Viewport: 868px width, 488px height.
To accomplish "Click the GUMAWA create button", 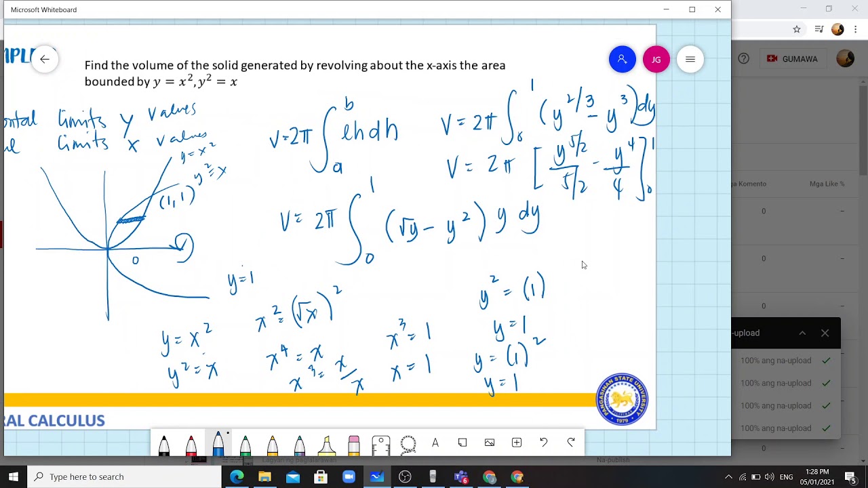I will [x=793, y=59].
